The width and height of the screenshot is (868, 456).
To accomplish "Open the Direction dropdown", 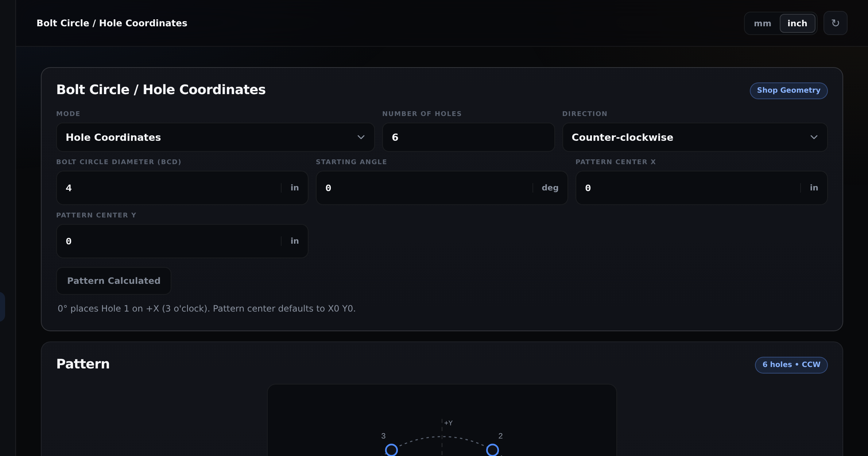I will [695, 137].
